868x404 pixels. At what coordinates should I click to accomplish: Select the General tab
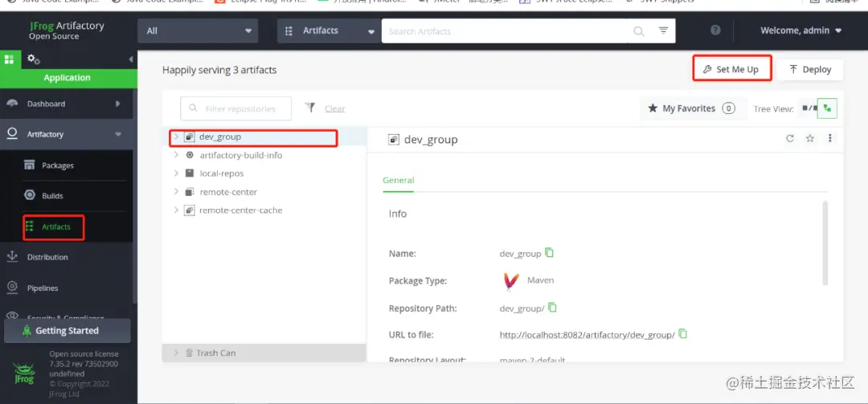coord(398,181)
